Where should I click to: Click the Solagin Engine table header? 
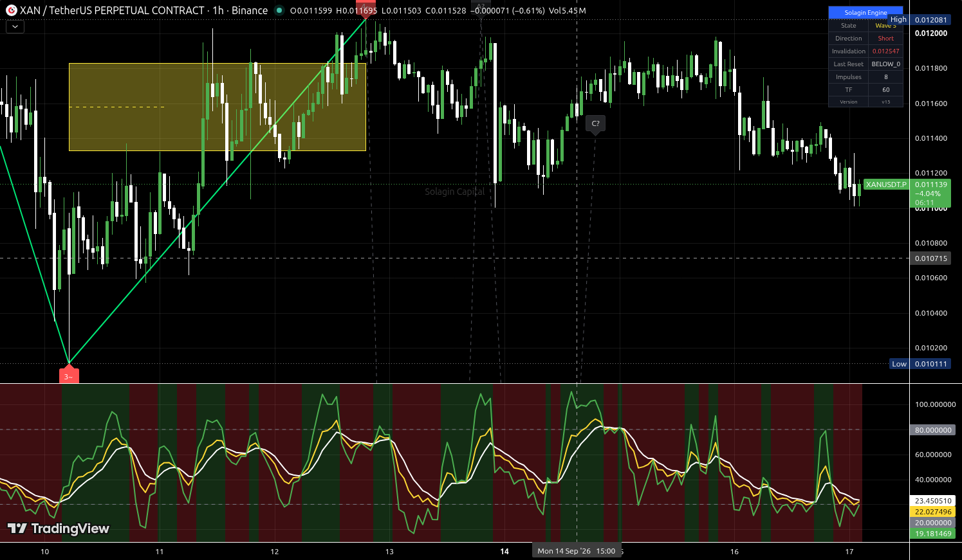point(865,12)
